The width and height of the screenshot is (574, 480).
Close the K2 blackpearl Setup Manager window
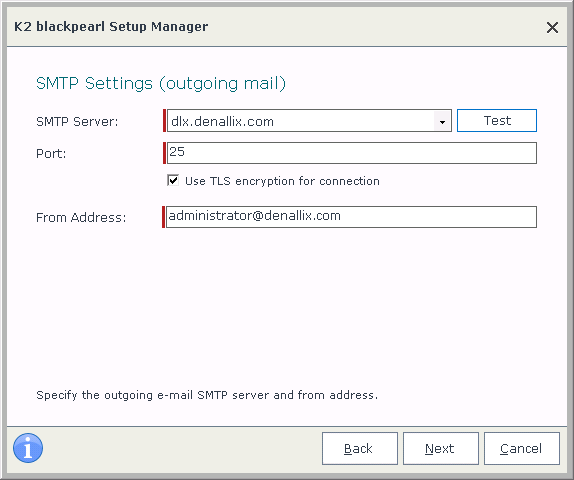tap(552, 27)
